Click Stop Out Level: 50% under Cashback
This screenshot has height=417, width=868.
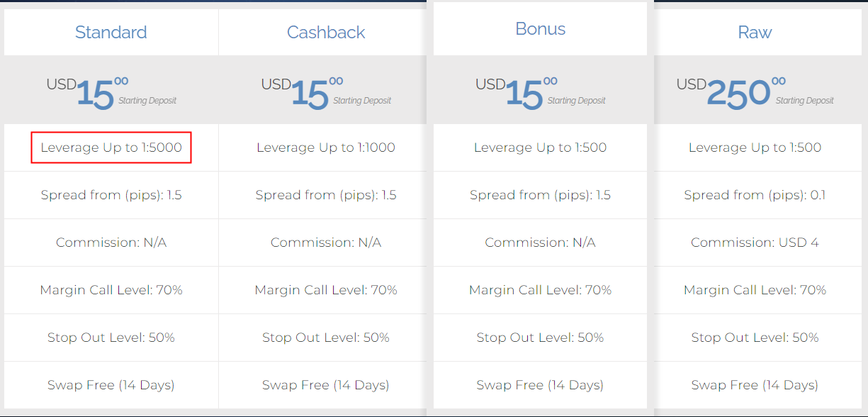(x=326, y=338)
